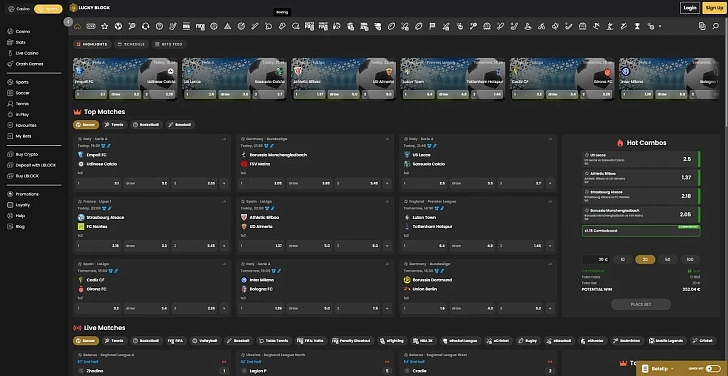
Task: Select US Lecce hot combo at 2.5
Action: click(x=641, y=159)
